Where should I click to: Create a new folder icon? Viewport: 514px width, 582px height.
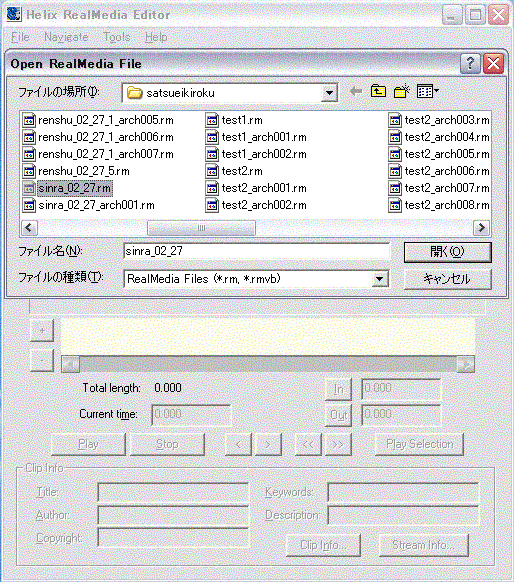(402, 91)
